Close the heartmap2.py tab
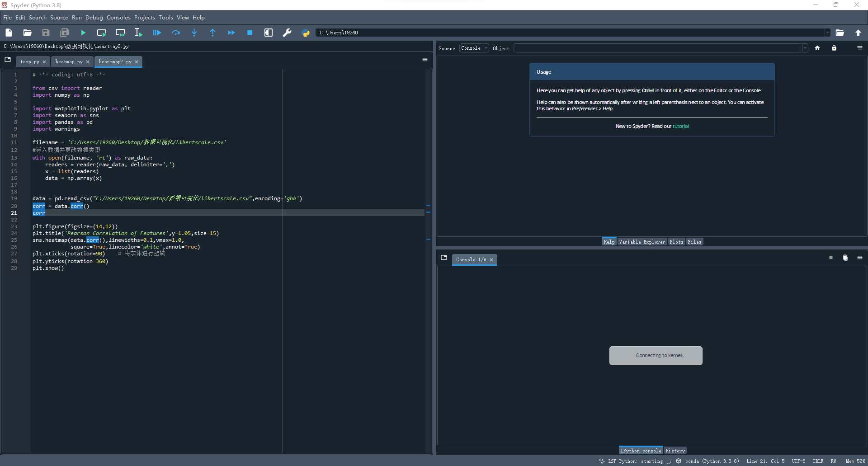Screen dimensions: 868x466 point(137,62)
